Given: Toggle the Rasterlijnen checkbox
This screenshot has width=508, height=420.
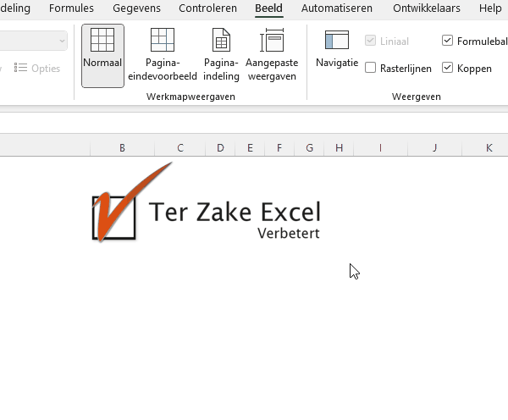Looking at the screenshot, I should pos(371,68).
